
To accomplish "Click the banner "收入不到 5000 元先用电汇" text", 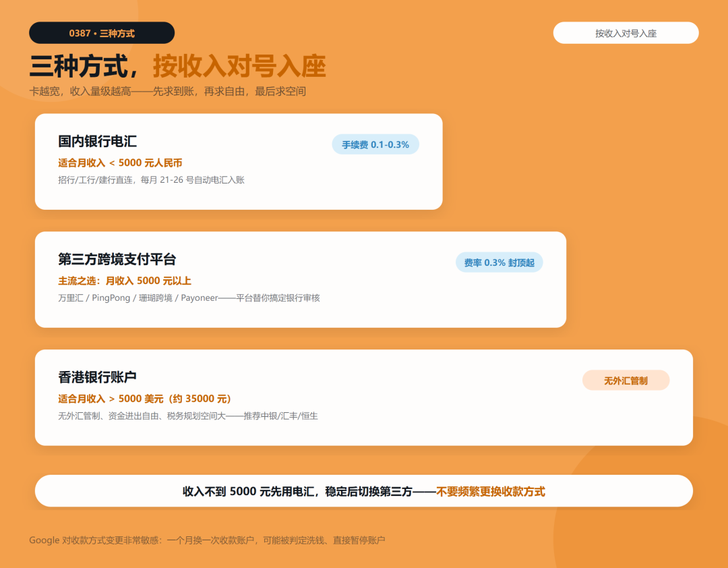I will tap(363, 491).
